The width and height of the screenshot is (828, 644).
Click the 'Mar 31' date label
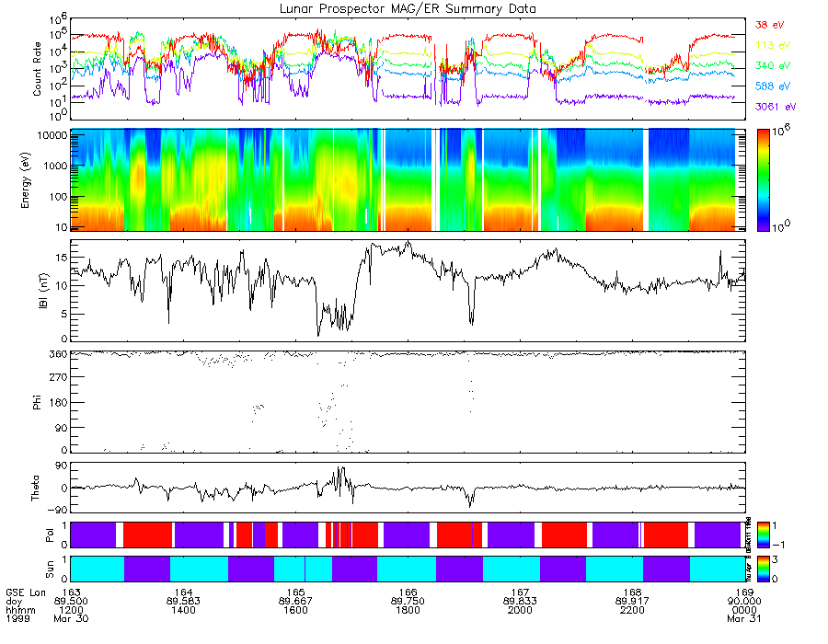tap(744, 618)
